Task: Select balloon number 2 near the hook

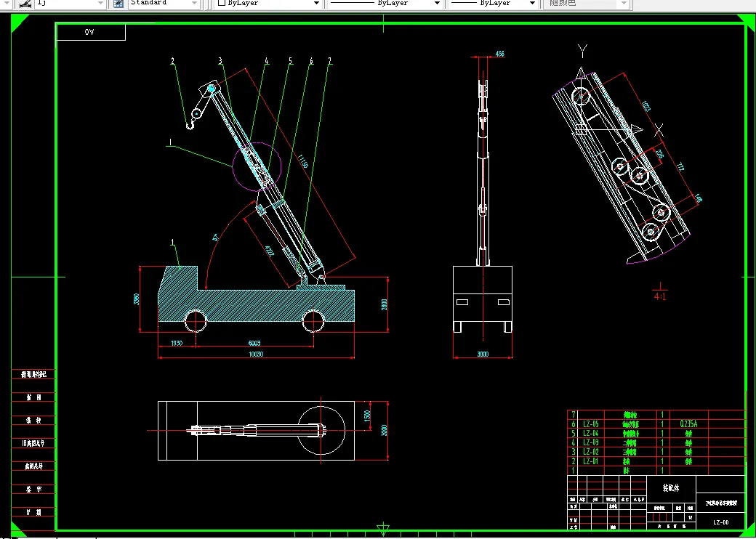Action: 172,61
